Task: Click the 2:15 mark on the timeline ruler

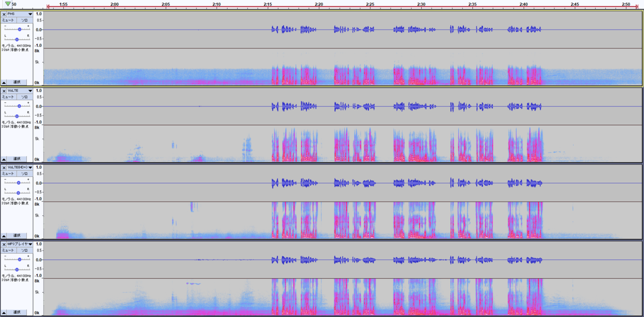Action: 268,4
